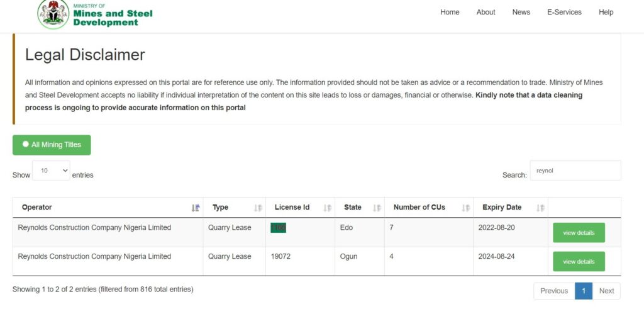Click the License Id header text

(x=292, y=207)
